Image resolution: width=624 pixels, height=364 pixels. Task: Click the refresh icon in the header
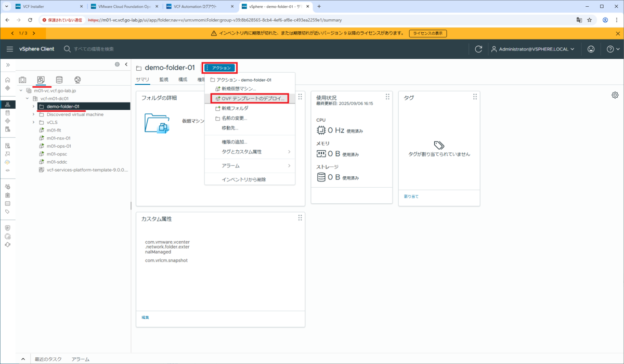pos(478,49)
